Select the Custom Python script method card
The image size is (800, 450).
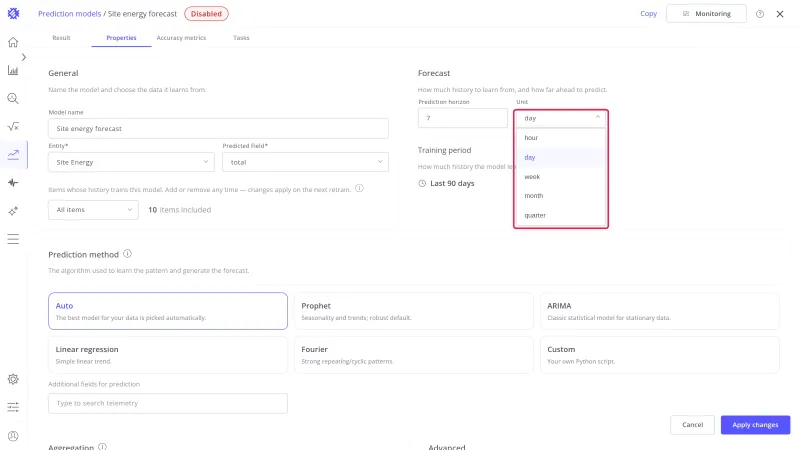point(660,355)
